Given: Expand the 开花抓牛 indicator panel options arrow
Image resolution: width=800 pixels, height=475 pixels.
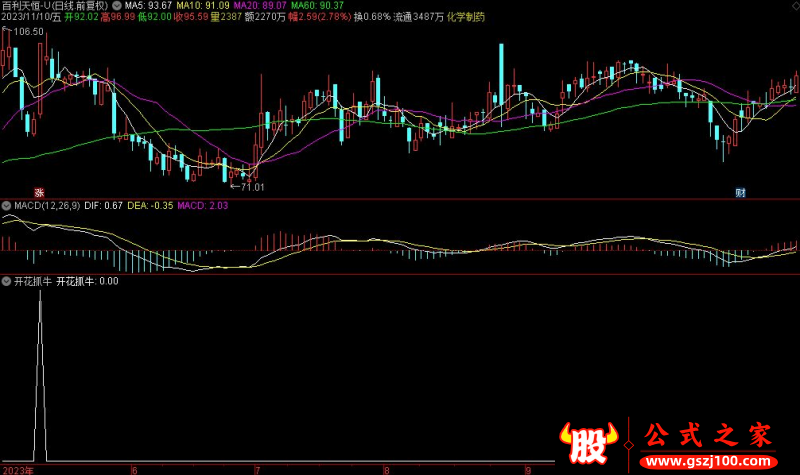Looking at the screenshot, I should point(7,282).
